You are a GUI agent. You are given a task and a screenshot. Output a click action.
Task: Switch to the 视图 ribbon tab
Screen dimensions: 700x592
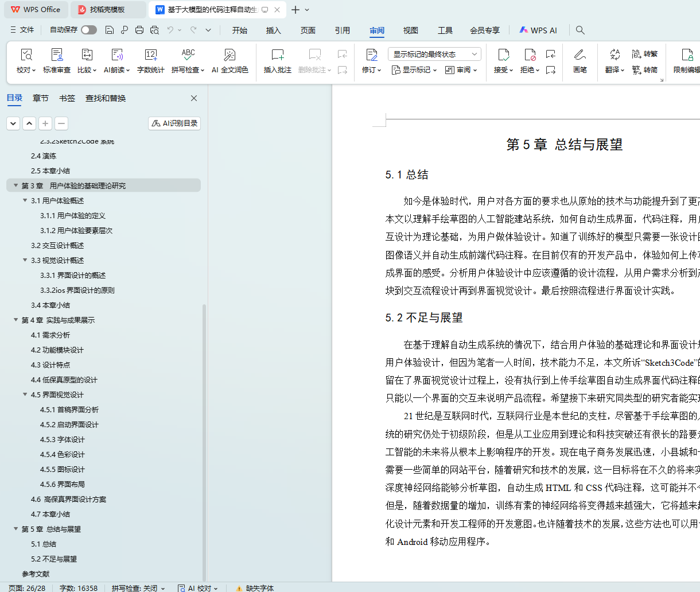[410, 30]
